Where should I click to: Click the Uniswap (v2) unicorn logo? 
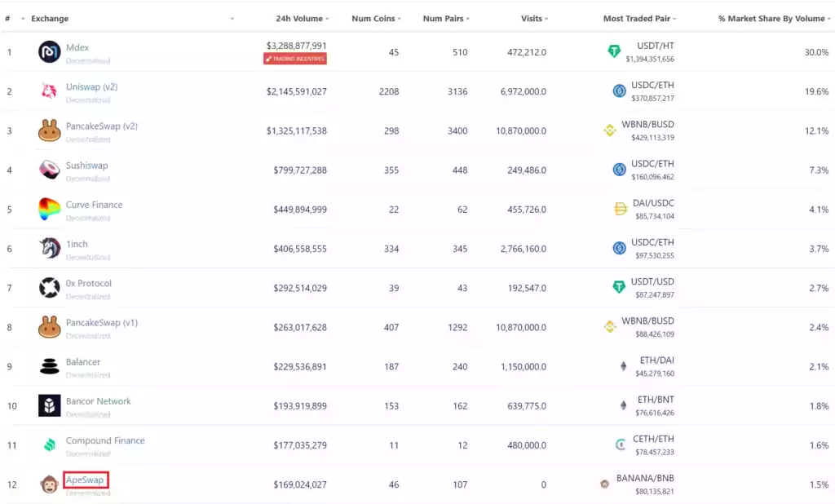tap(49, 91)
